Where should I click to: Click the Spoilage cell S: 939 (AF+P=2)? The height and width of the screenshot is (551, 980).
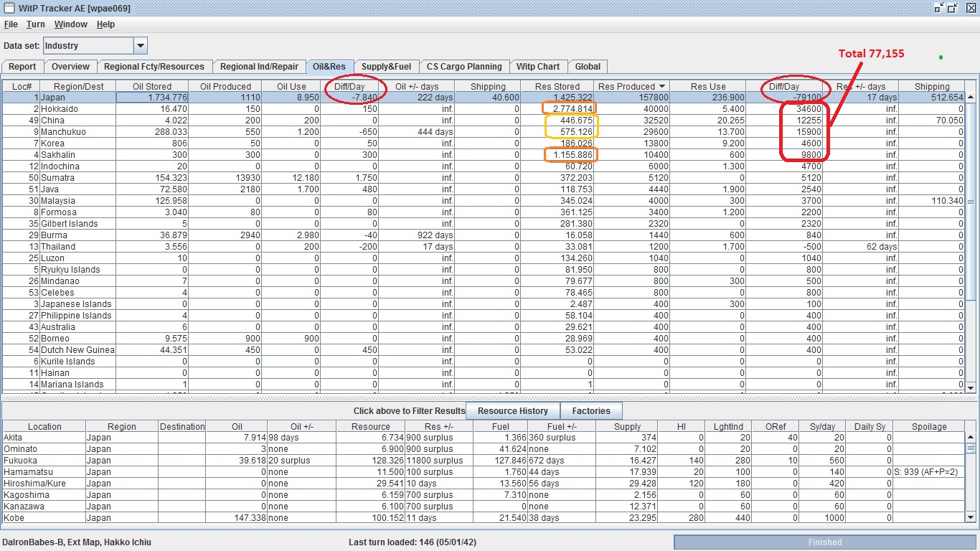tap(929, 472)
